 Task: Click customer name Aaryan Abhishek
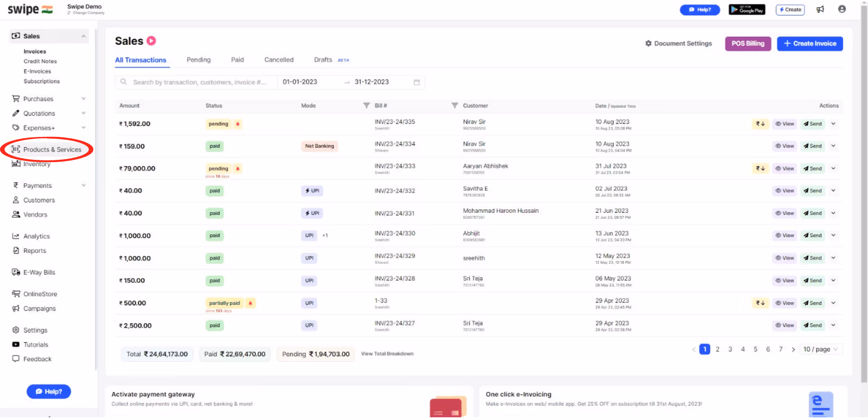click(x=486, y=166)
